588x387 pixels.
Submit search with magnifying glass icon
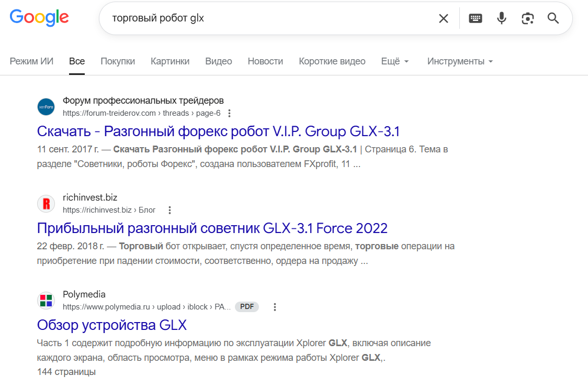click(x=553, y=18)
